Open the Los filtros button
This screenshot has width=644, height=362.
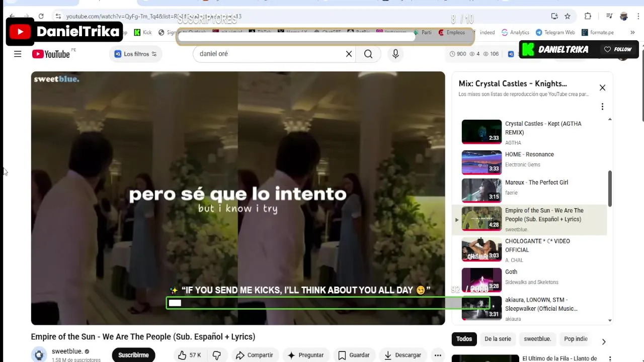[x=136, y=54]
